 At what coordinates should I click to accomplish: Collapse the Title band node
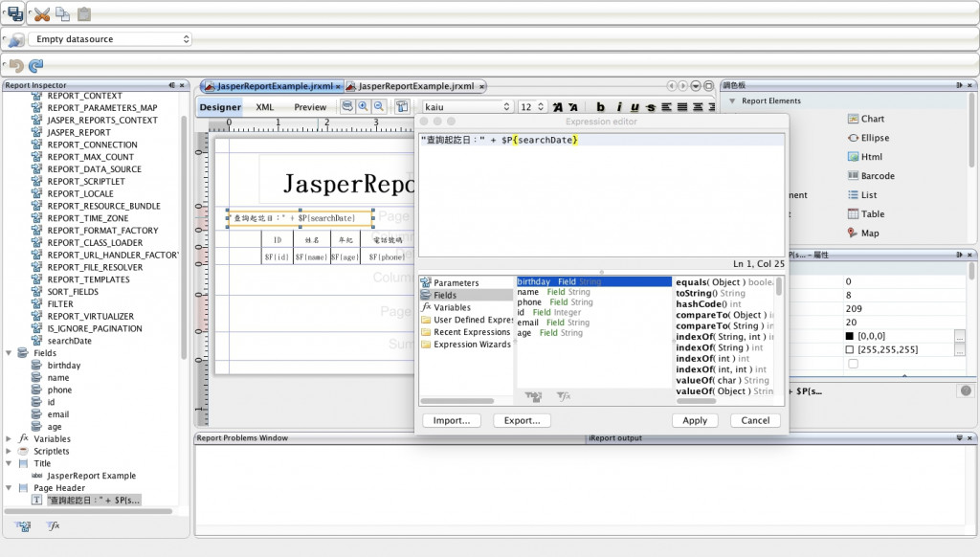pyautogui.click(x=9, y=463)
